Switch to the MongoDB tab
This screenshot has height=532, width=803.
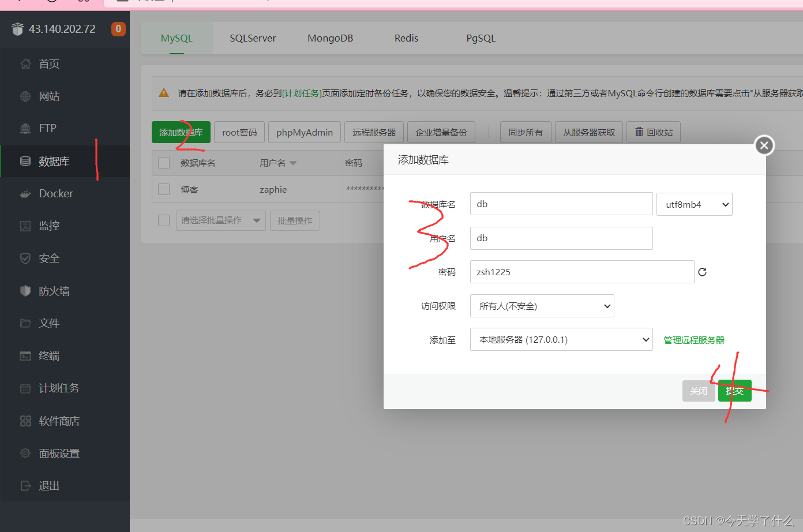(330, 38)
